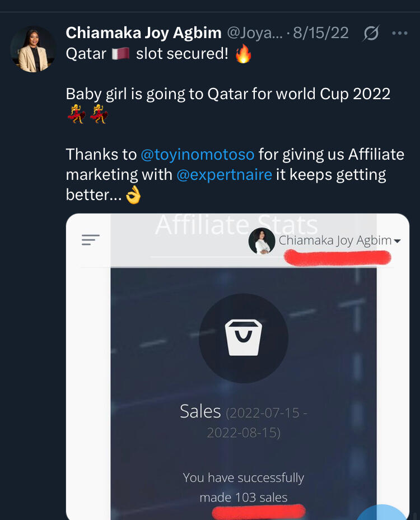Click the OK hand emoji
Image resolution: width=420 pixels, height=520 pixels.
[133, 195]
